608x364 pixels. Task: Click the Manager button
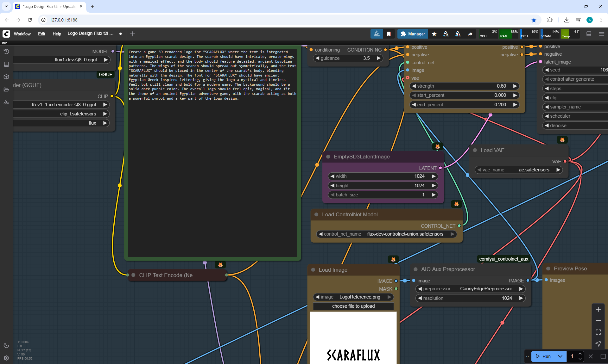tap(413, 34)
